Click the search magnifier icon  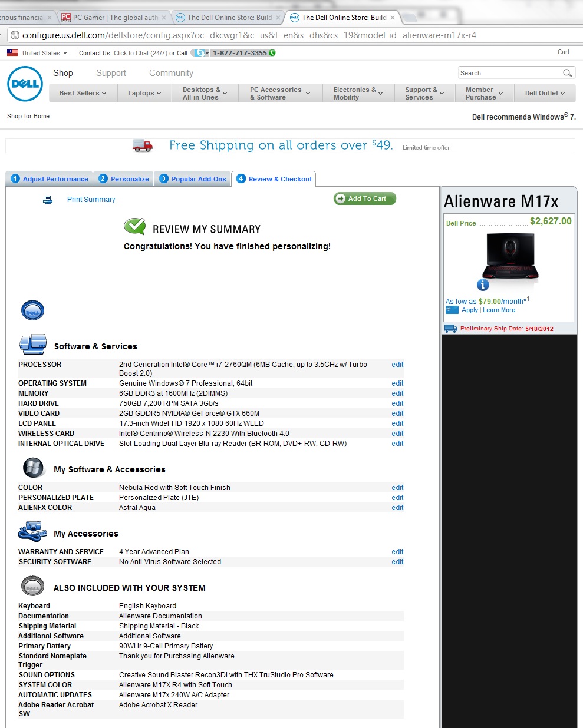click(x=567, y=73)
